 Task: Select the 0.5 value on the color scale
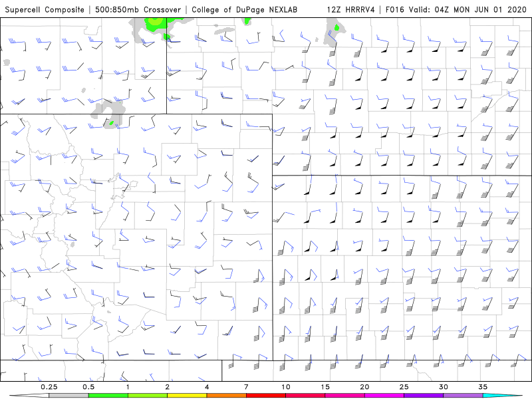[x=88, y=387]
